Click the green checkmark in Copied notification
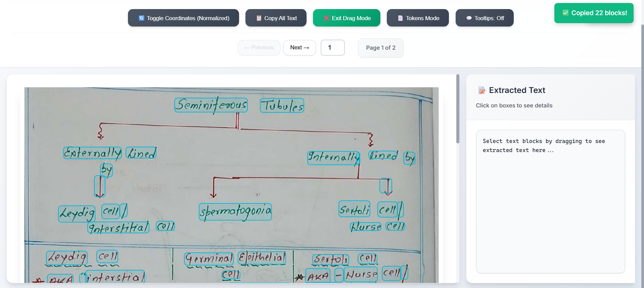The image size is (644, 288). (x=565, y=13)
